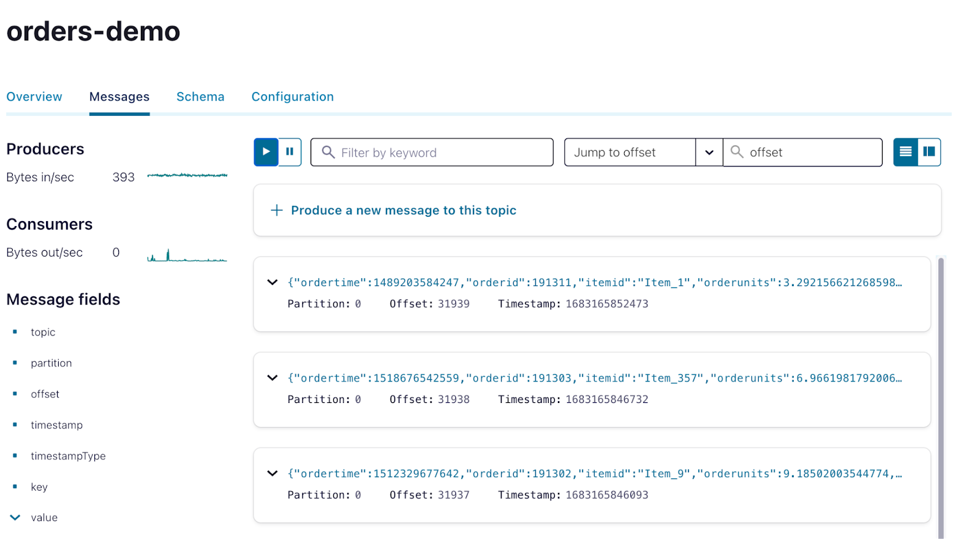Expand the message with offset 31938
980x539 pixels.
(x=273, y=378)
